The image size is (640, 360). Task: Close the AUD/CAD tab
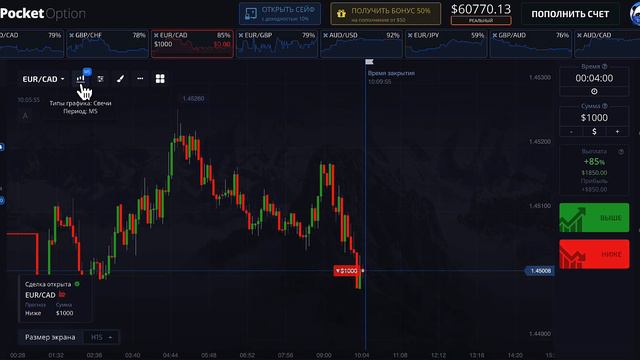[579, 36]
